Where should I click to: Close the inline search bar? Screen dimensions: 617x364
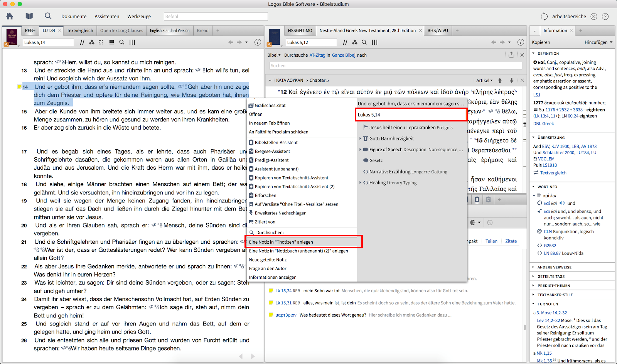pyautogui.click(x=522, y=55)
